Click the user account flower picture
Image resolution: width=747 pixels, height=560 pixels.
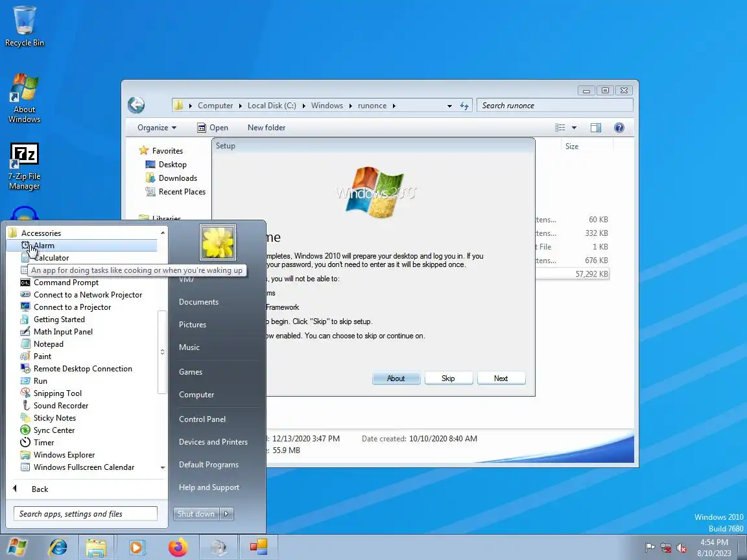pyautogui.click(x=218, y=242)
